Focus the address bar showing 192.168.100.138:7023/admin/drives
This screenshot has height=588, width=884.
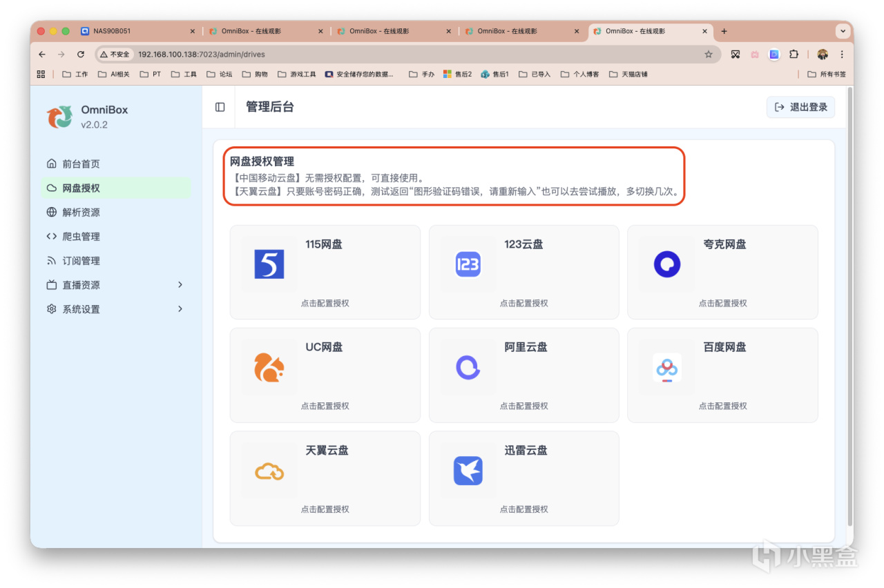pyautogui.click(x=407, y=54)
